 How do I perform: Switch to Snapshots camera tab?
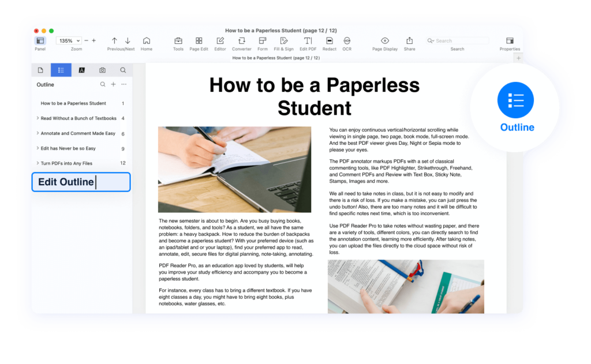103,70
